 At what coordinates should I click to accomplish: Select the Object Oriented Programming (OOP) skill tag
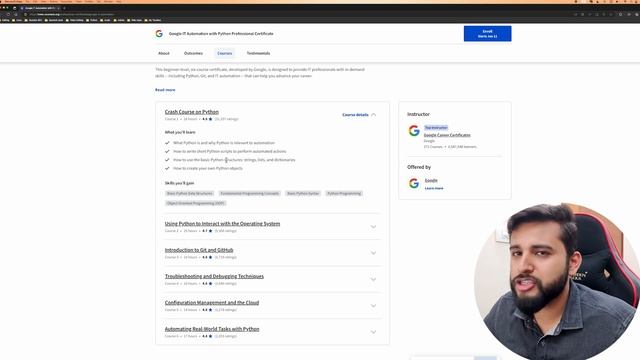196,203
